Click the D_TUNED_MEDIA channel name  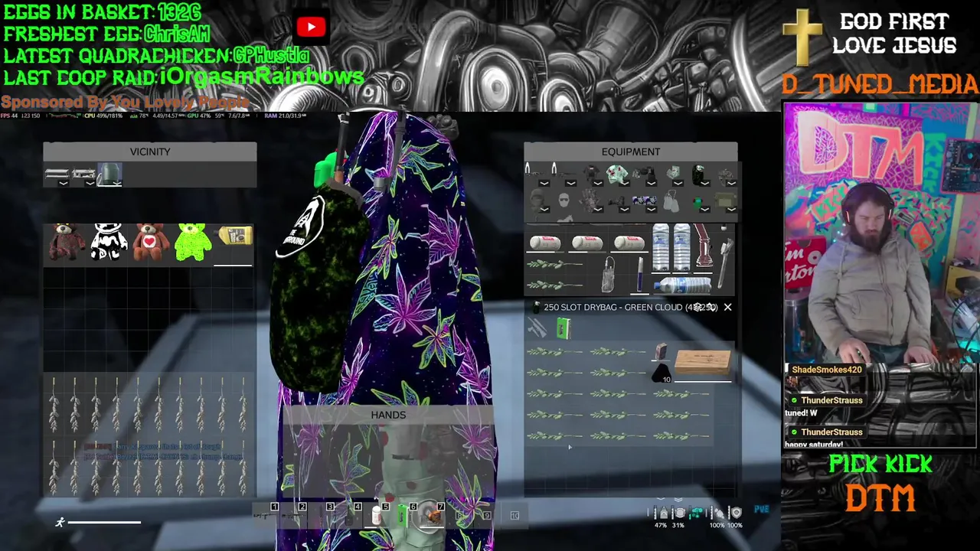880,84
